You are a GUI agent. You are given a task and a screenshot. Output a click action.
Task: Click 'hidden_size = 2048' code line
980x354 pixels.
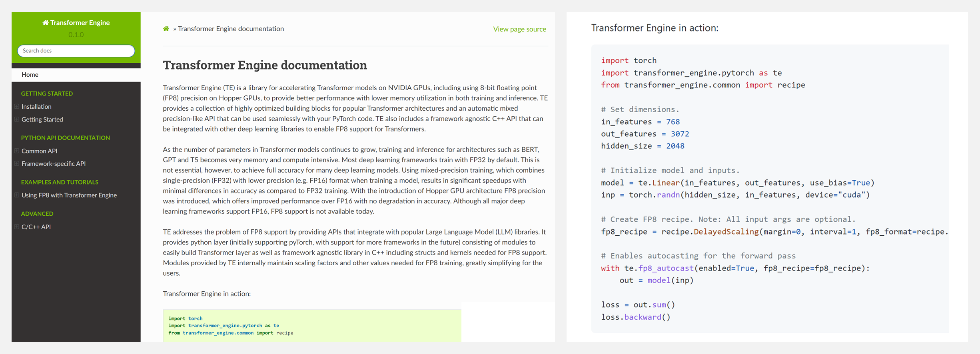(x=643, y=146)
